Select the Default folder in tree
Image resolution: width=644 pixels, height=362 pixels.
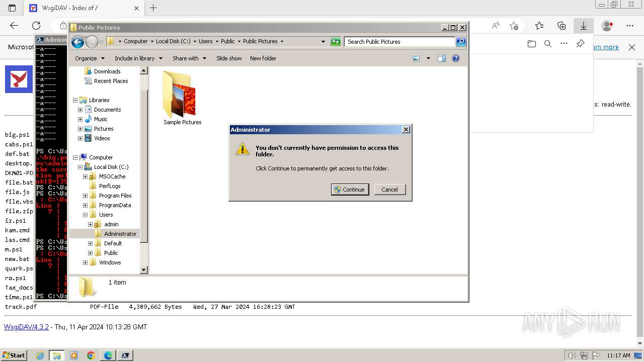pyautogui.click(x=113, y=243)
